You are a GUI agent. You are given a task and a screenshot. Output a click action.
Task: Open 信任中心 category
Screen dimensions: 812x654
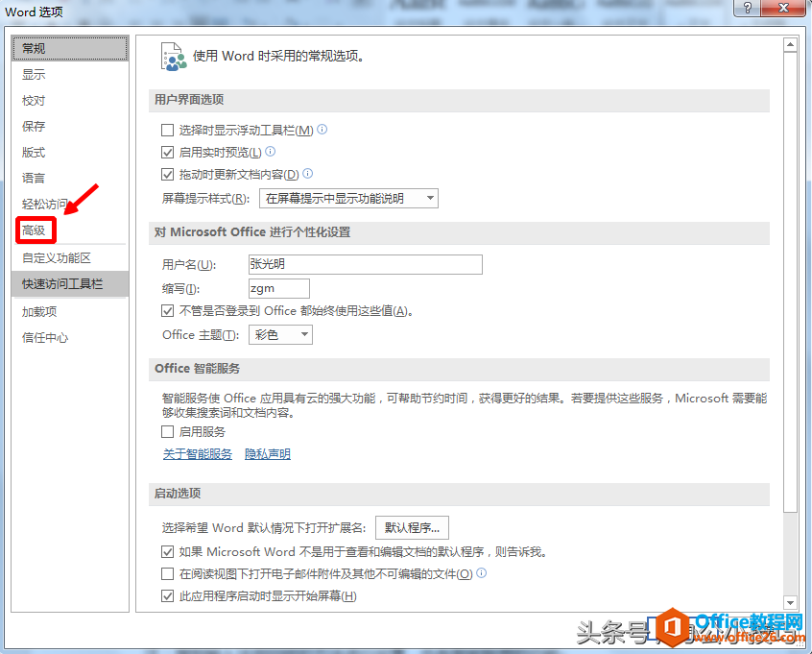(70, 338)
